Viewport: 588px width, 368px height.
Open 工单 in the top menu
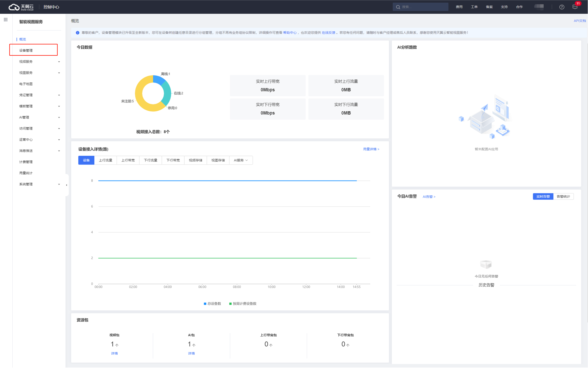click(x=474, y=7)
